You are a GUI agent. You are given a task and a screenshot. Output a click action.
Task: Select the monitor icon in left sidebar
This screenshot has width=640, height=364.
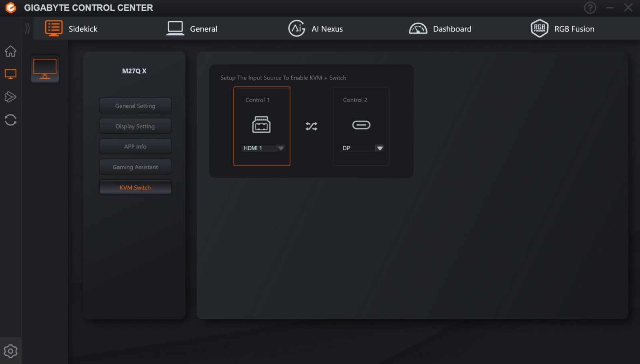[10, 74]
